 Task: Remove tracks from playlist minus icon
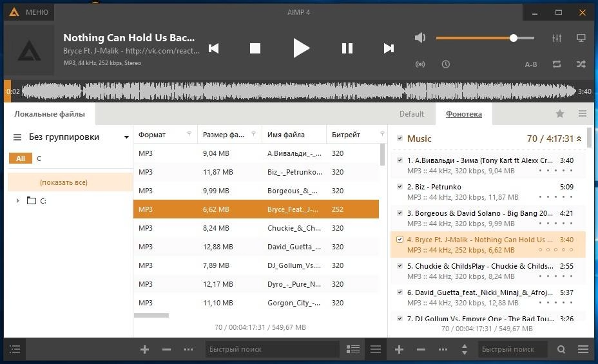tap(421, 349)
